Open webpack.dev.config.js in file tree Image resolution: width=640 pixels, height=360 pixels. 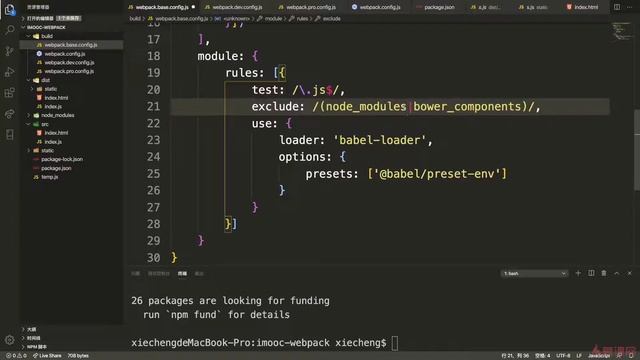coord(69,62)
